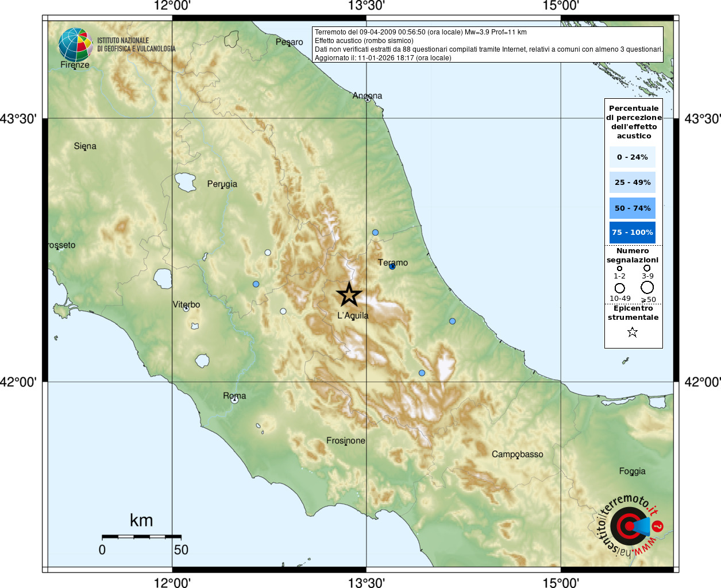Click the 'Epicentro strumentale' legend heading
721x588 pixels.
pyautogui.click(x=633, y=313)
